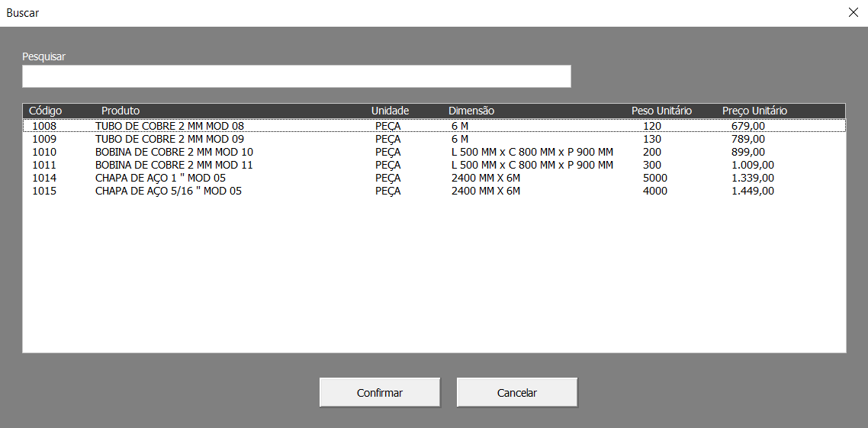Click the Produto column header

tap(121, 111)
